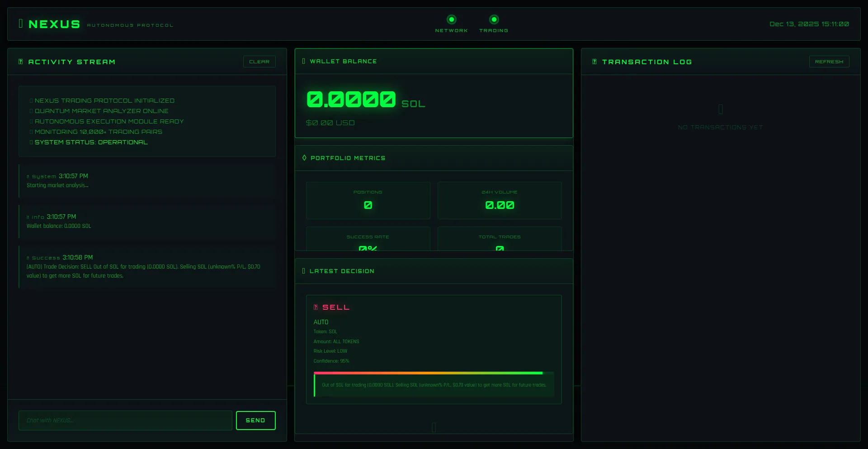
Task: Click the Network status indicator
Action: point(451,19)
